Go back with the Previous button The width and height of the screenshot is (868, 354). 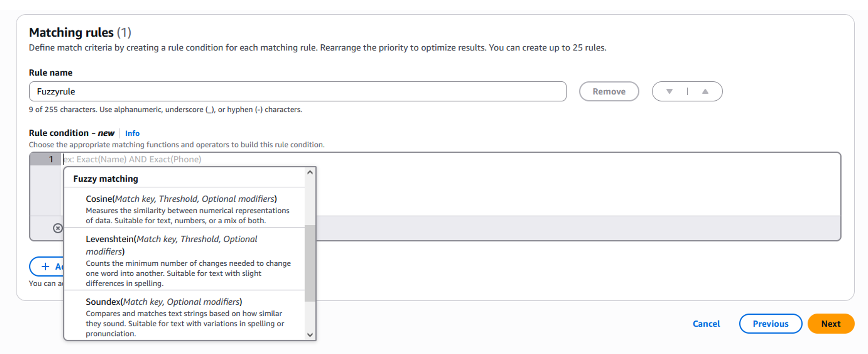[x=770, y=323]
